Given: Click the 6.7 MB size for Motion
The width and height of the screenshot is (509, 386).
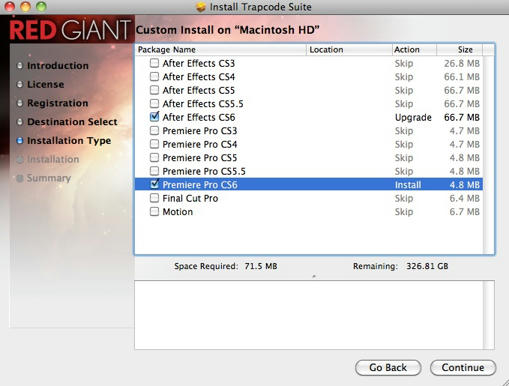Looking at the screenshot, I should [x=464, y=212].
